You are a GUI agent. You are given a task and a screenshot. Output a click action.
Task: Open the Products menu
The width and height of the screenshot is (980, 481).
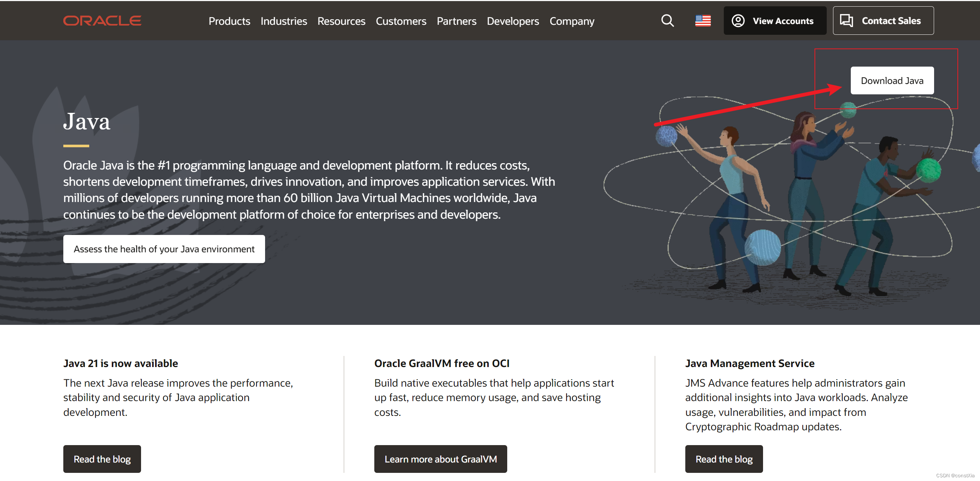pos(229,21)
